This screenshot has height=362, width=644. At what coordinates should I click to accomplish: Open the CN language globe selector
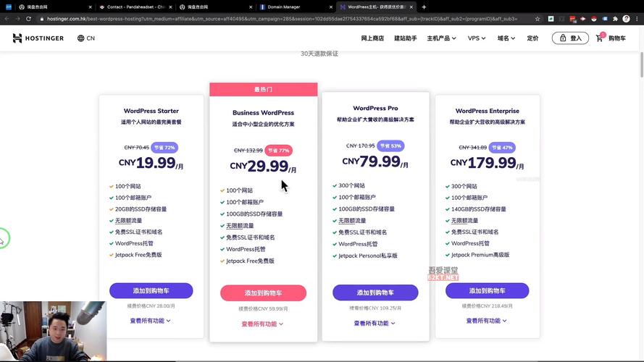tap(85, 38)
